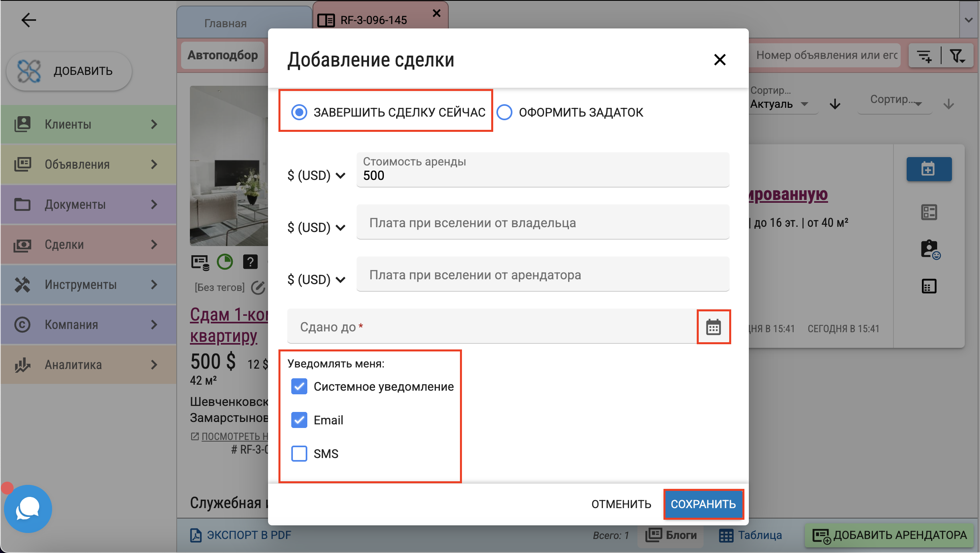Open the chat support bubble
980x553 pixels.
[x=28, y=509]
